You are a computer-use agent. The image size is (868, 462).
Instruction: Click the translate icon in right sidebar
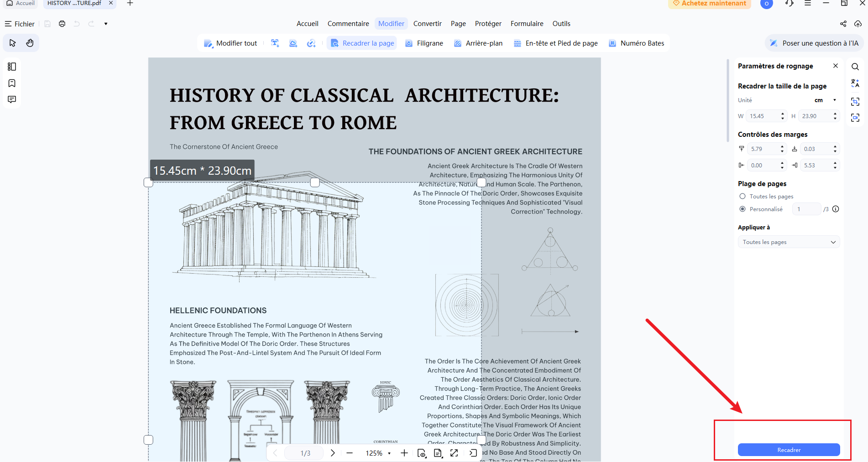[855, 83]
